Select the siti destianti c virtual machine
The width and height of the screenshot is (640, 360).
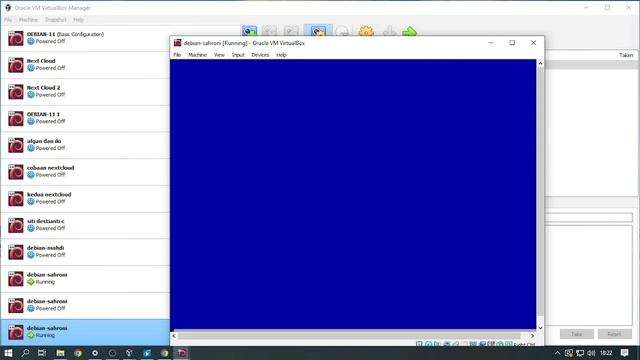coord(85,225)
